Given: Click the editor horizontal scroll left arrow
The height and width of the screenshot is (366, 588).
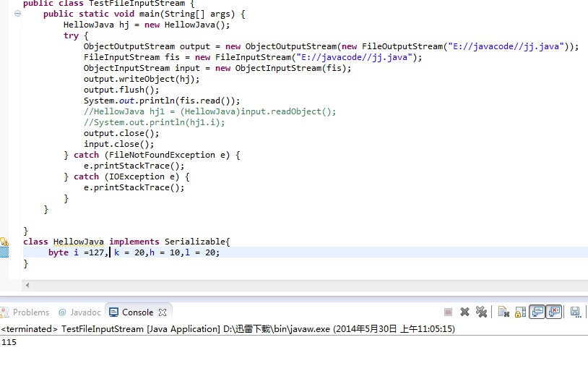Looking at the screenshot, I should (27, 285).
